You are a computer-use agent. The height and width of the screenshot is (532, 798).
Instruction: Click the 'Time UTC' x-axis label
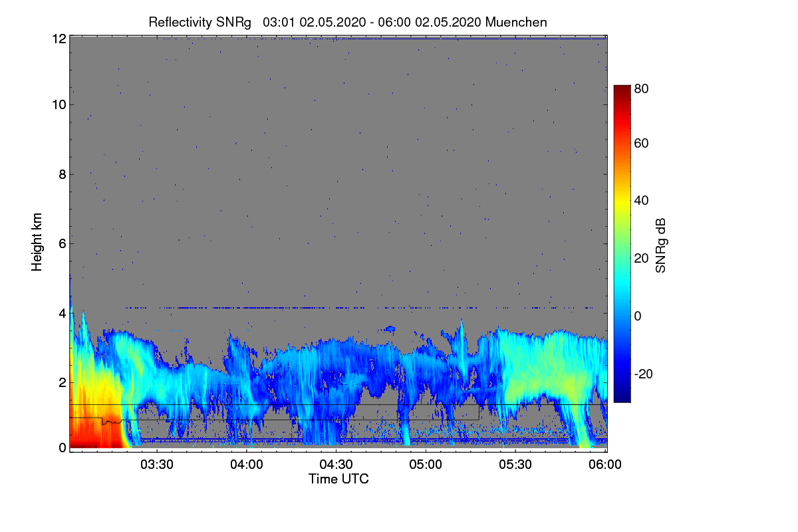coord(338,478)
